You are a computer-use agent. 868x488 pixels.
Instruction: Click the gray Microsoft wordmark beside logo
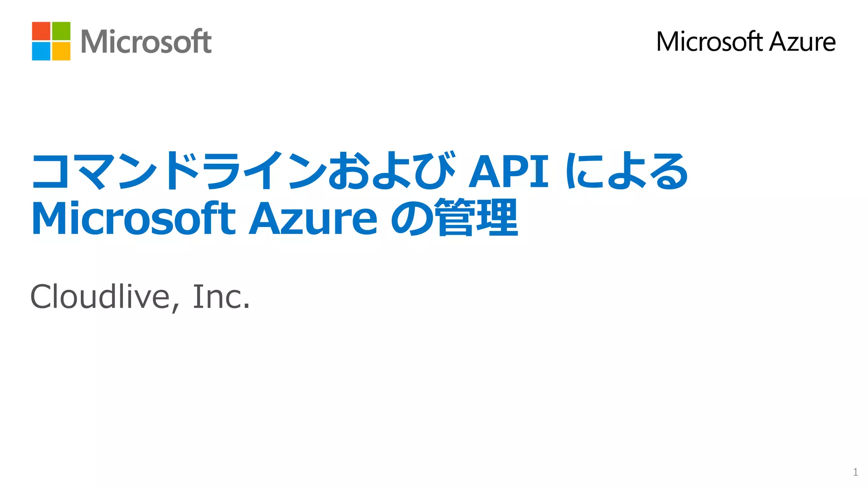146,42
